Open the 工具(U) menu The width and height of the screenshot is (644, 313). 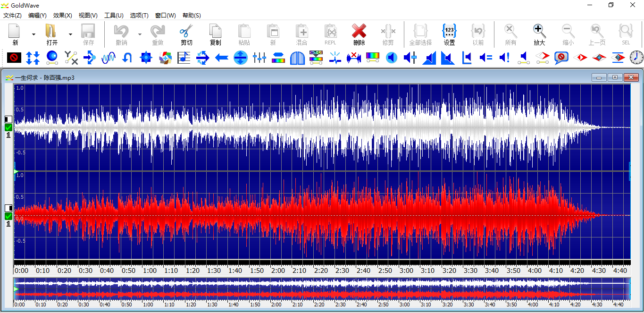pos(114,16)
